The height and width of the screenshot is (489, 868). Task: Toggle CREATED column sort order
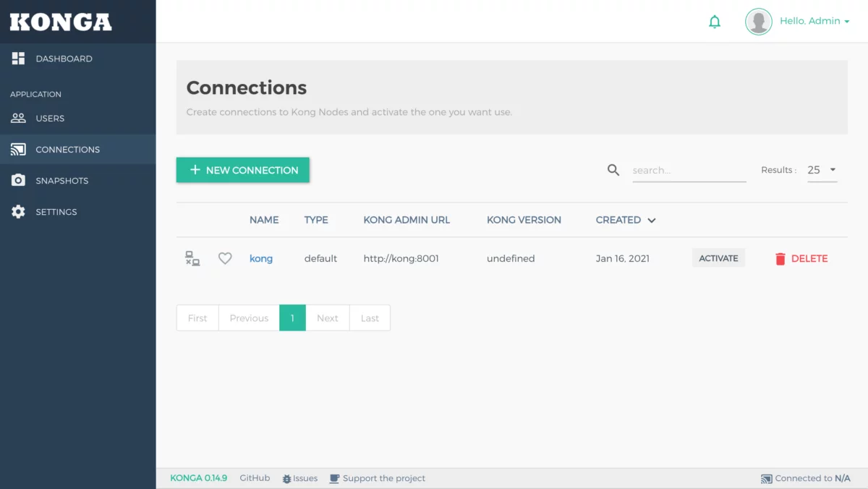tap(626, 220)
